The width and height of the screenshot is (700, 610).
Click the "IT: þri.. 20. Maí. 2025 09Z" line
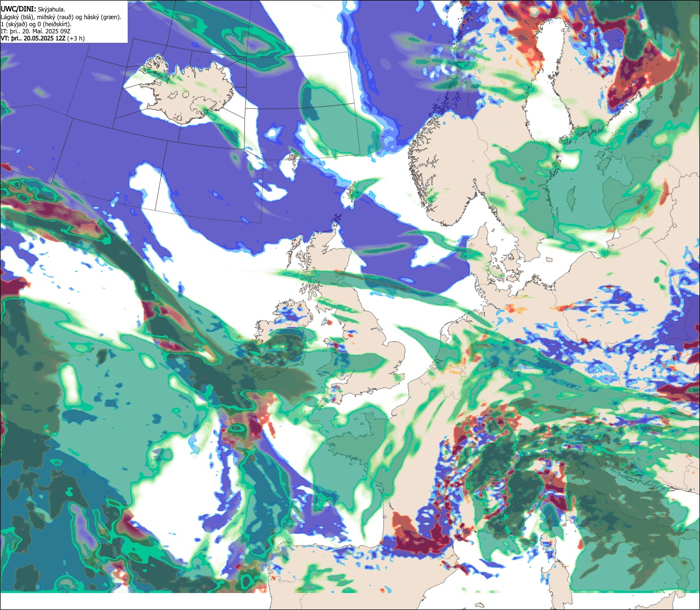(36, 32)
